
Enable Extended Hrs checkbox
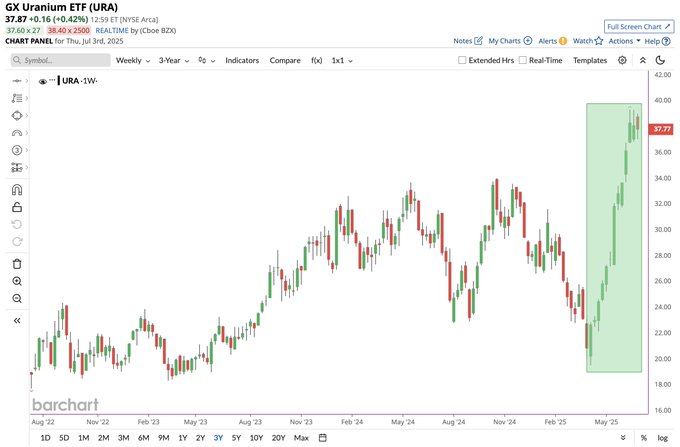[462, 60]
